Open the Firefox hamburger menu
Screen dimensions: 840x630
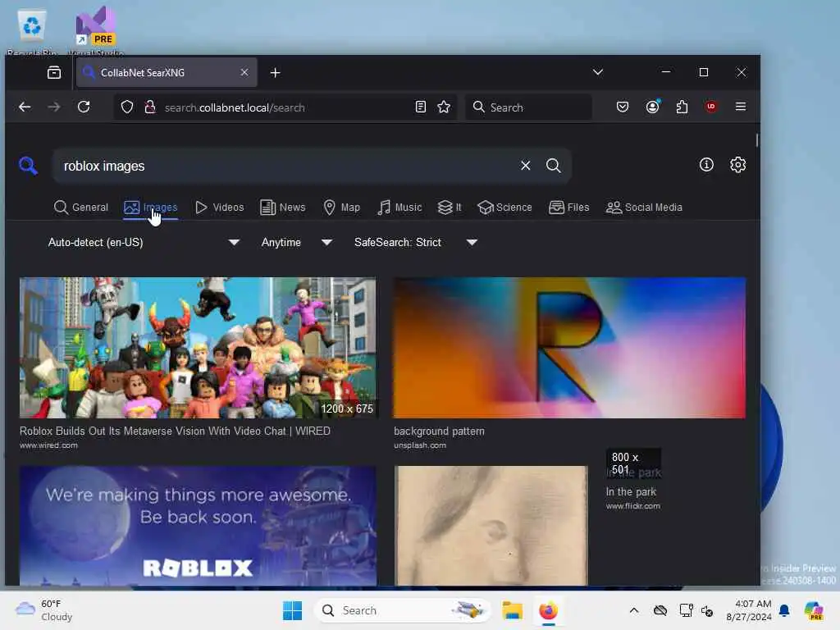pyautogui.click(x=741, y=107)
